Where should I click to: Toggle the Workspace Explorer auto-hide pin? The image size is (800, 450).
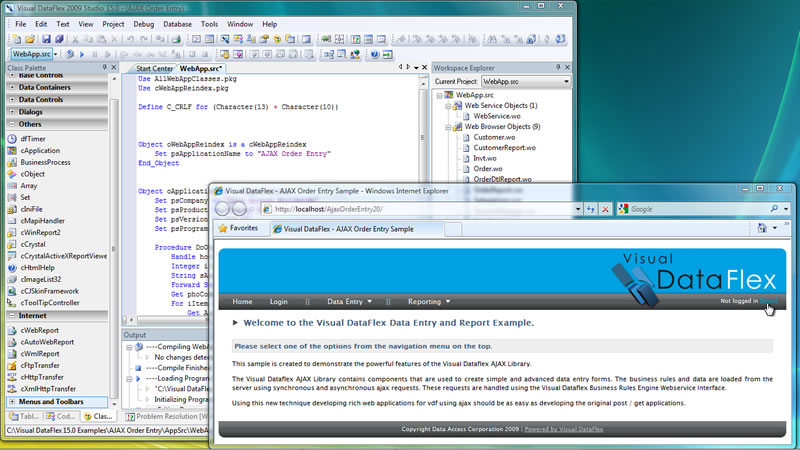tap(558, 67)
